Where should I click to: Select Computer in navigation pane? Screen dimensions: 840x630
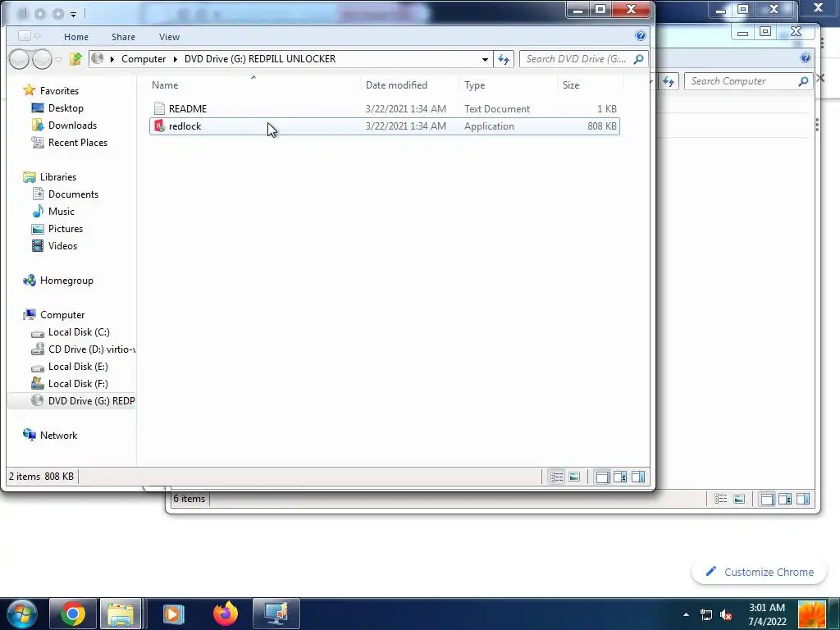point(62,315)
